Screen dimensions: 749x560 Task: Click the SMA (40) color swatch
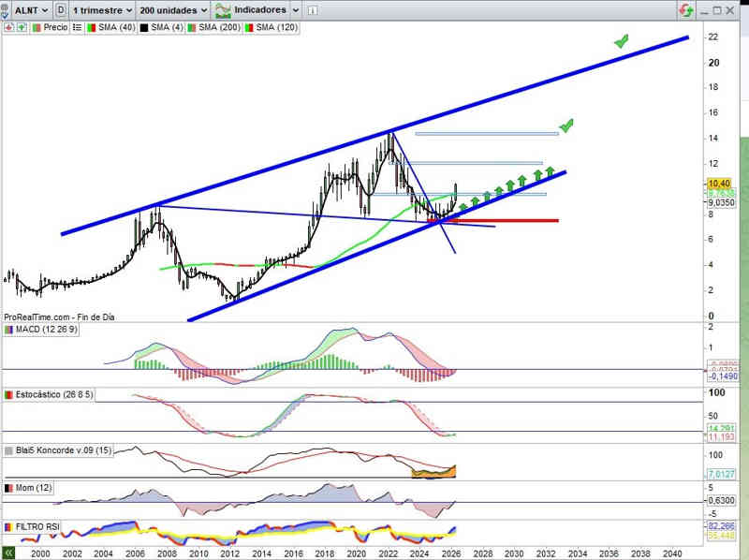pyautogui.click(x=92, y=28)
